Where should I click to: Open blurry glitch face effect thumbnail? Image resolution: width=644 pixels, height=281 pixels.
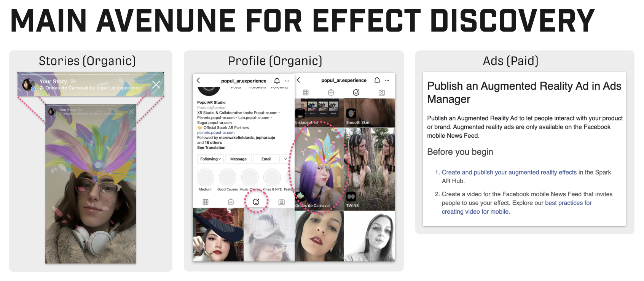[x=269, y=235]
